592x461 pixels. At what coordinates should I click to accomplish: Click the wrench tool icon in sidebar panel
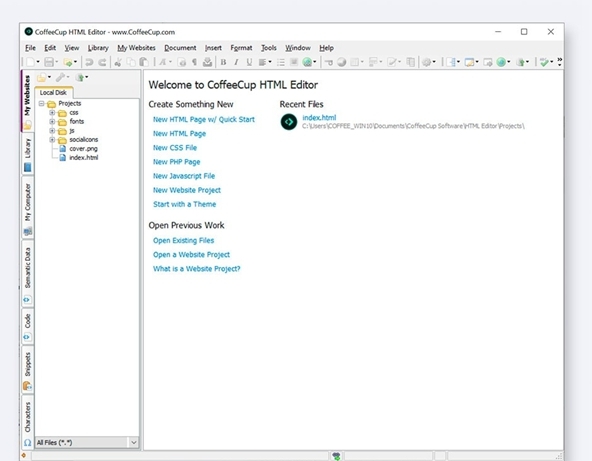(60, 77)
